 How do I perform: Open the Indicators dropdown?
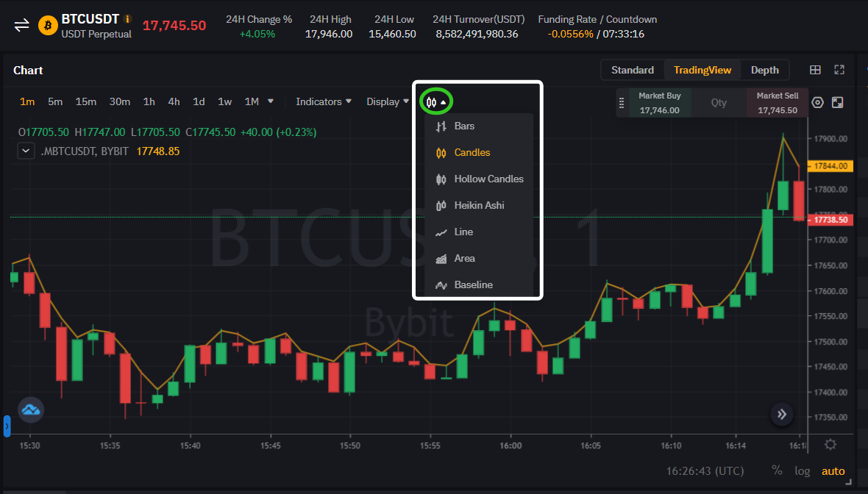pos(319,101)
